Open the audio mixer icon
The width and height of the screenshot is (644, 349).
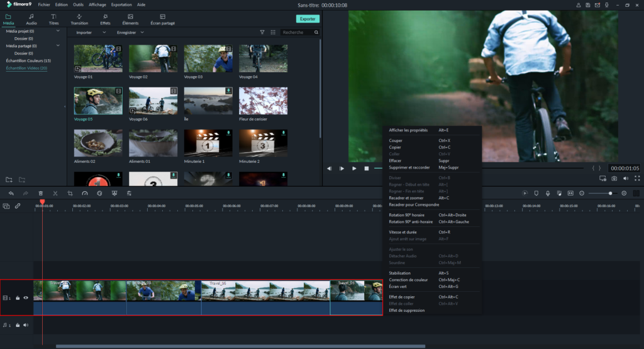[x=559, y=194]
